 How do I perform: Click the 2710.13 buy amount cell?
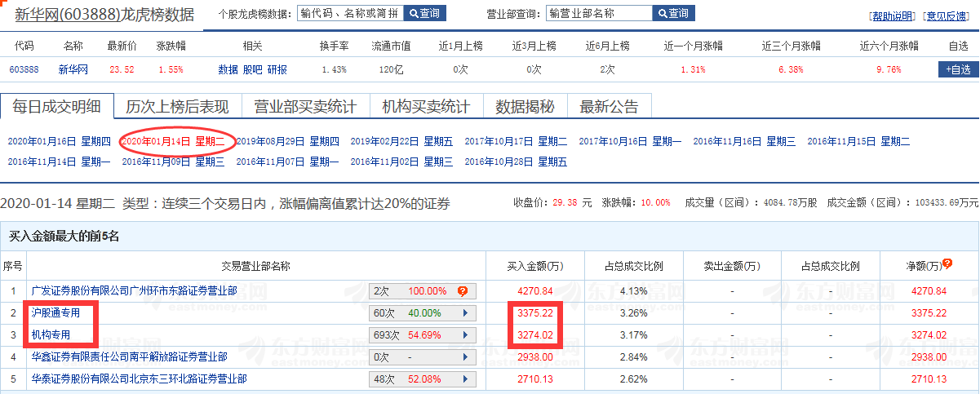(x=535, y=379)
